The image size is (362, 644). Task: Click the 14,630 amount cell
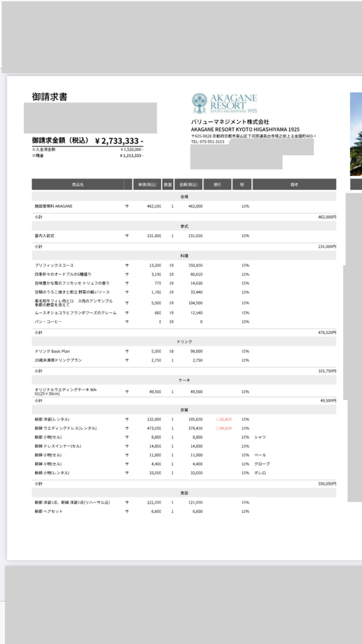[196, 283]
